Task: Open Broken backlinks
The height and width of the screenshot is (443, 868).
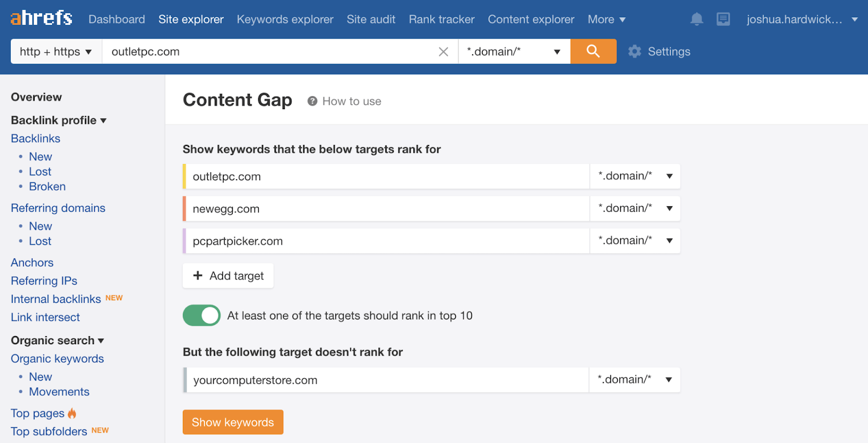Action: coord(47,186)
